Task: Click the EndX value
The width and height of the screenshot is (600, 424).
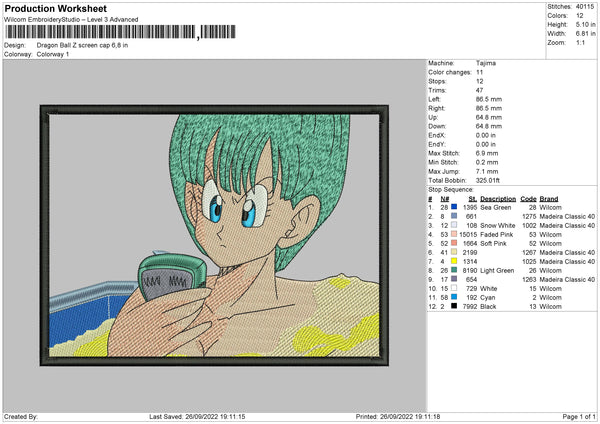Action: (486, 135)
